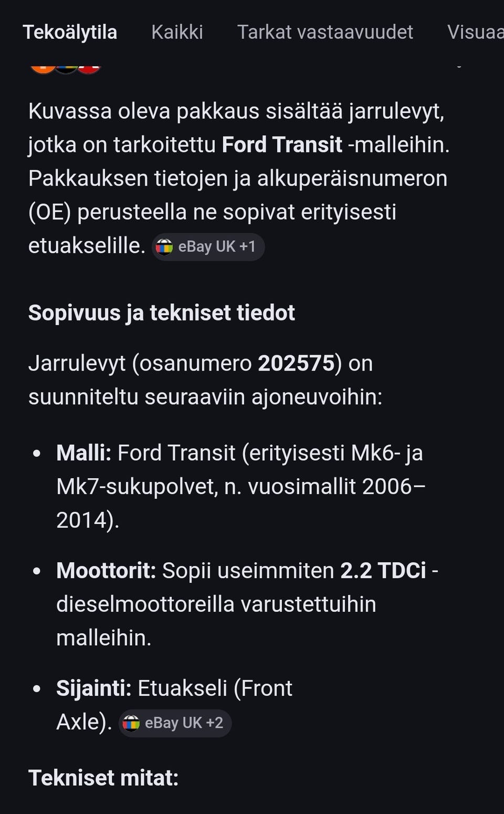
Task: Click the Tekniset mitat heading
Action: point(103,778)
